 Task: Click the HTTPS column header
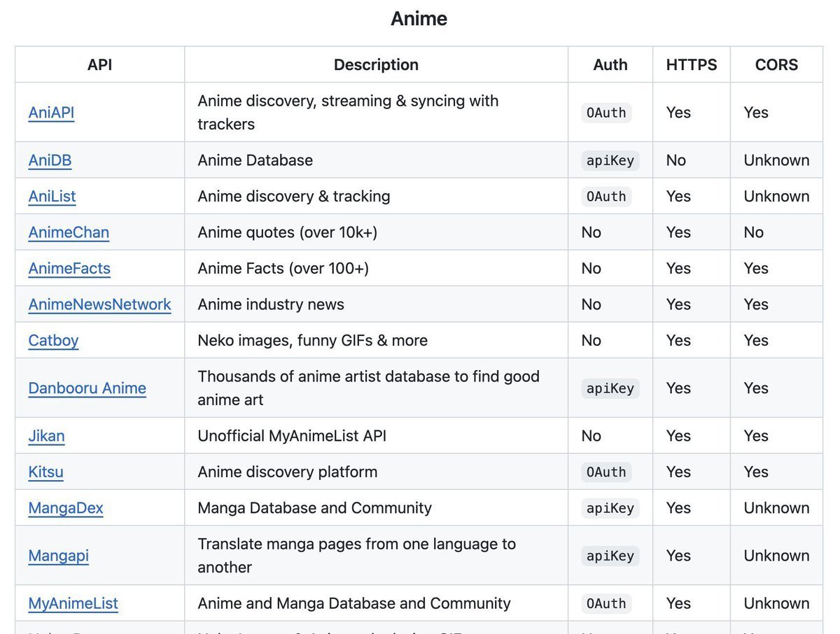coord(692,65)
